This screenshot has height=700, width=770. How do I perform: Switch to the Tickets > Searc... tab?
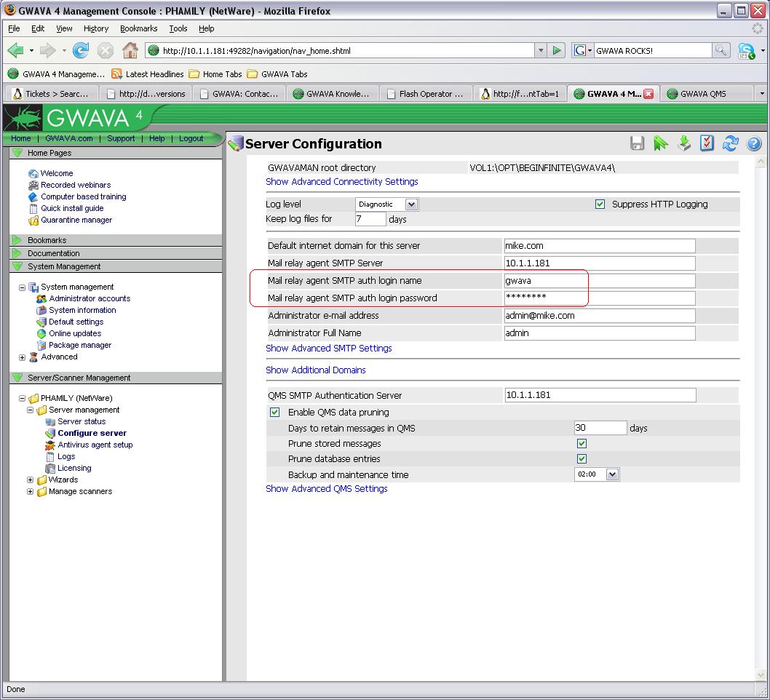click(51, 94)
